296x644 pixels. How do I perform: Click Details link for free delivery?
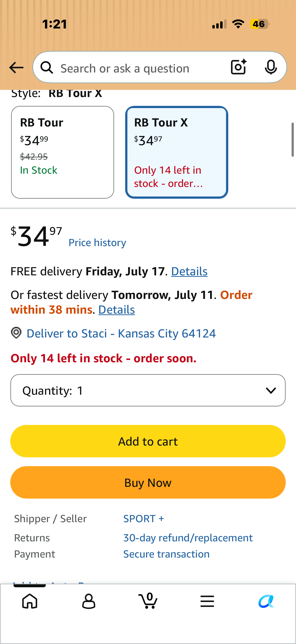(189, 271)
